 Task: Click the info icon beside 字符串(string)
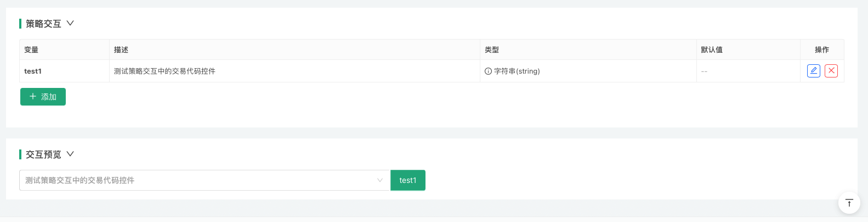click(x=488, y=71)
